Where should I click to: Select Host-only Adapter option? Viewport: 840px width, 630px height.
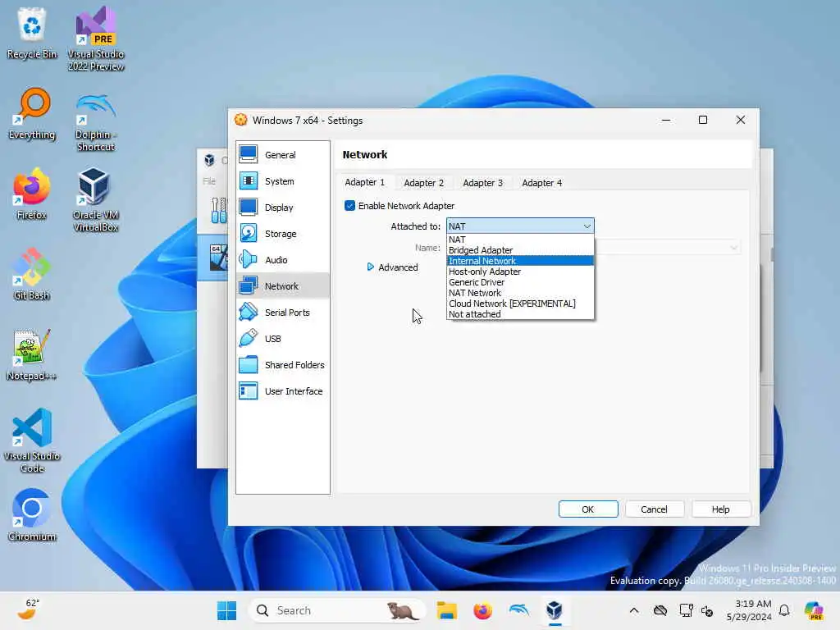pyautogui.click(x=520, y=272)
